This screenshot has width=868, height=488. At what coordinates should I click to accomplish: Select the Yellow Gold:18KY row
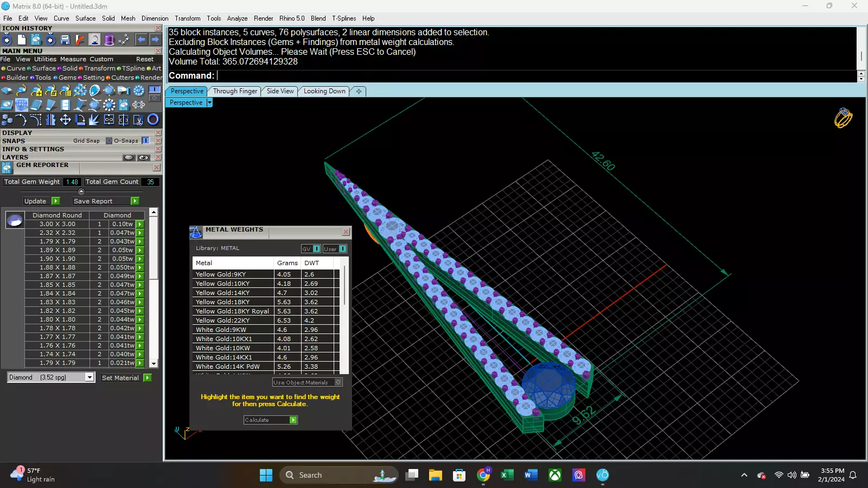click(x=266, y=302)
